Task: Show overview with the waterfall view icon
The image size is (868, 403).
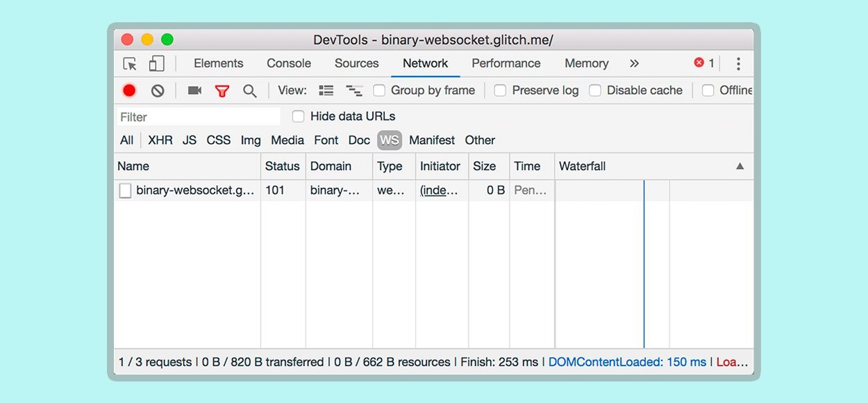Action: coord(354,90)
